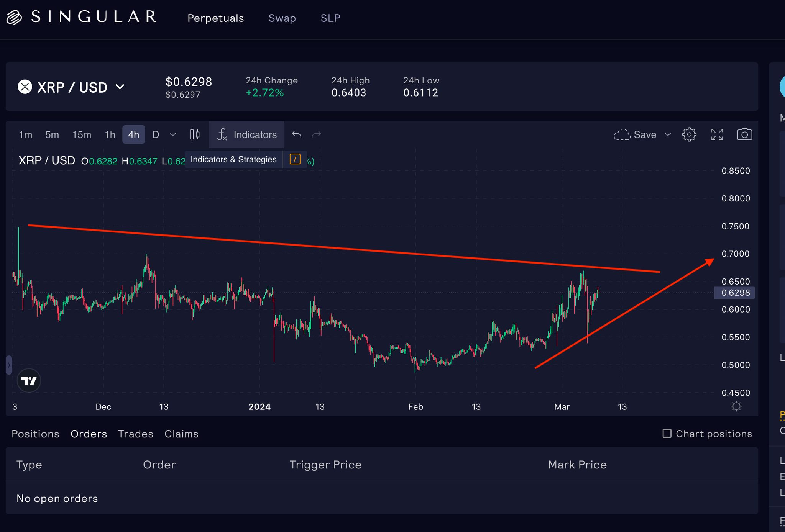Viewport: 785px width, 532px height.
Task: Expand the XRP / USD pair dropdown
Action: pos(120,87)
